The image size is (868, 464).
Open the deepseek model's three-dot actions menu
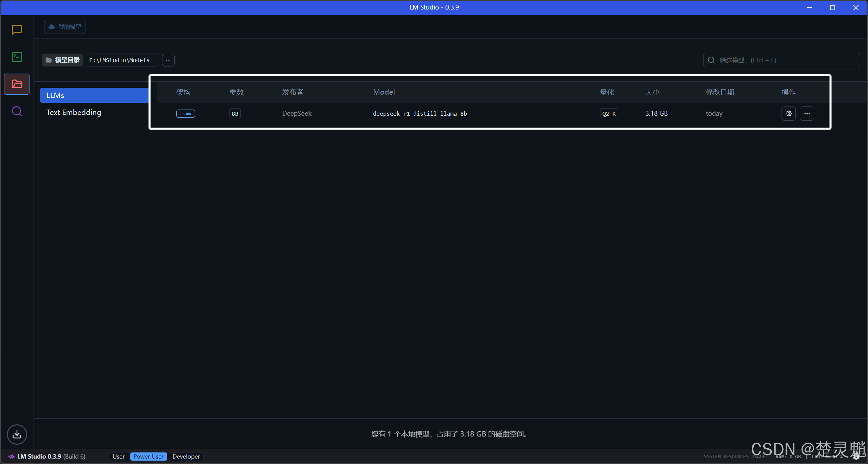807,114
